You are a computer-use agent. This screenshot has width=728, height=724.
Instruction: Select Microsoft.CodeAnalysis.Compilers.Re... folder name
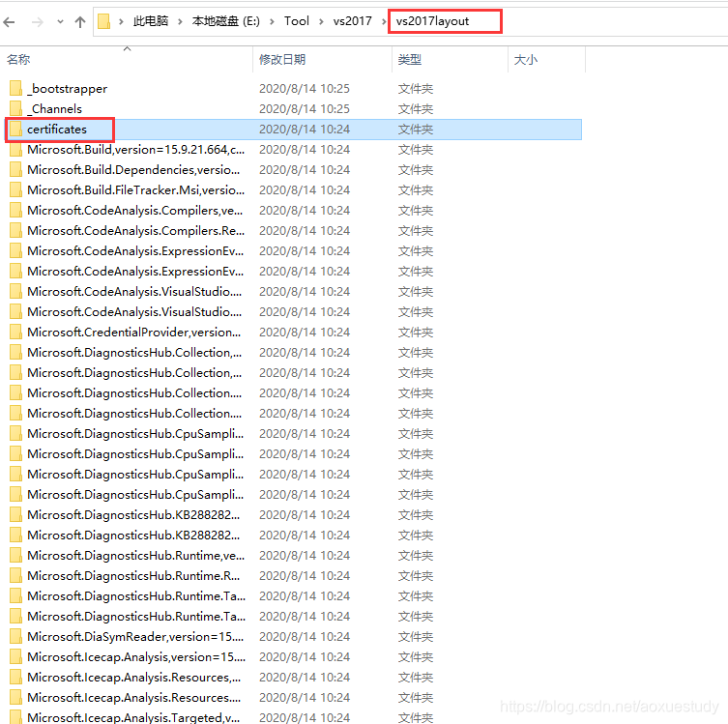pos(135,231)
